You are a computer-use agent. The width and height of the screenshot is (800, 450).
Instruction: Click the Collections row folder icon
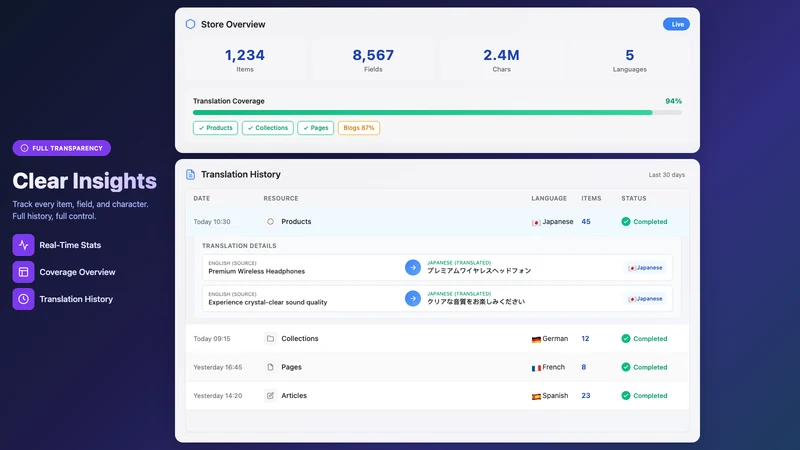[x=270, y=338]
